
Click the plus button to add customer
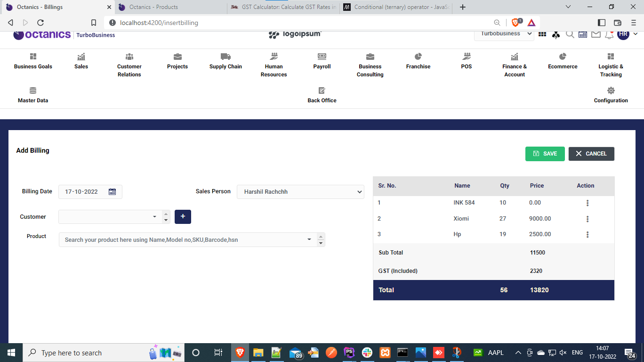pos(183,217)
